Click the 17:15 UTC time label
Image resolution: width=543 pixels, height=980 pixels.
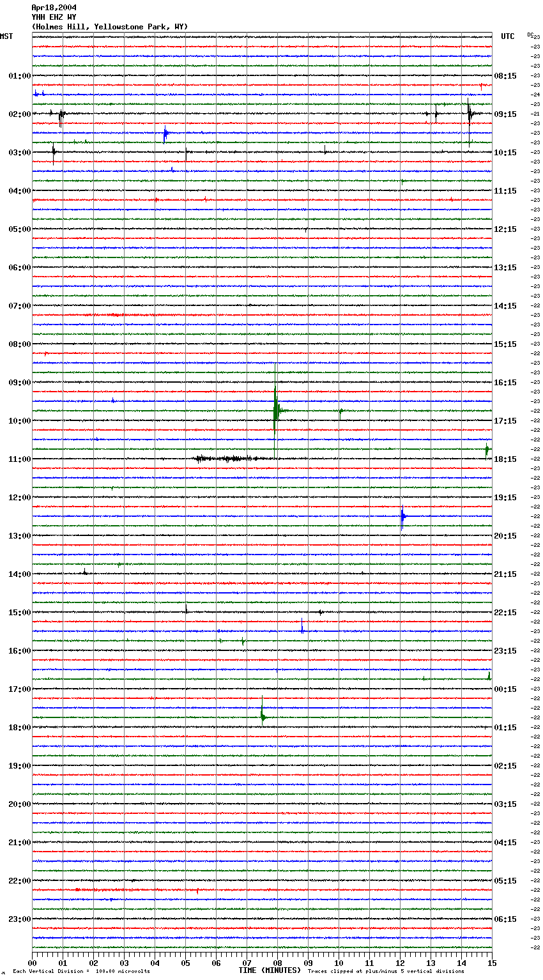(x=505, y=421)
